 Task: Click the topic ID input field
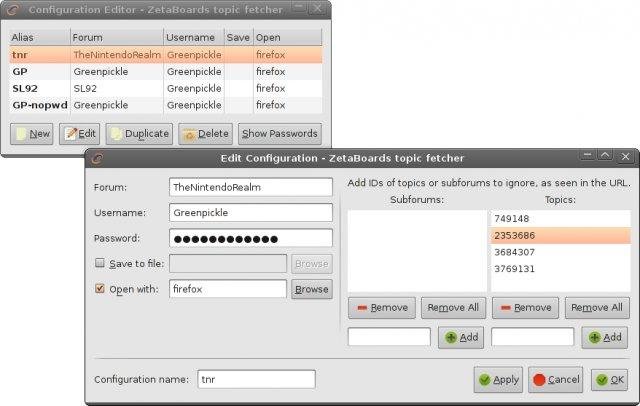[x=533, y=337]
